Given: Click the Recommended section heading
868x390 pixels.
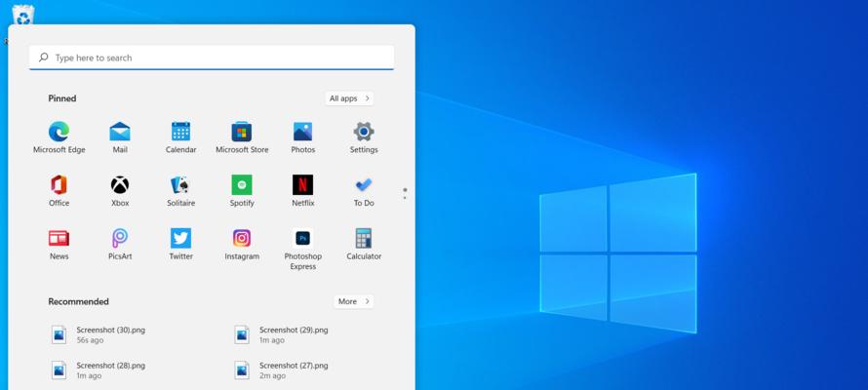Looking at the screenshot, I should pyautogui.click(x=79, y=301).
